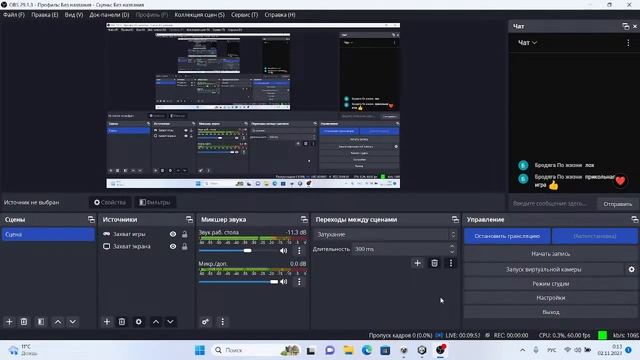
Task: Toggle visibility of Захват экрана source
Action: point(173,247)
